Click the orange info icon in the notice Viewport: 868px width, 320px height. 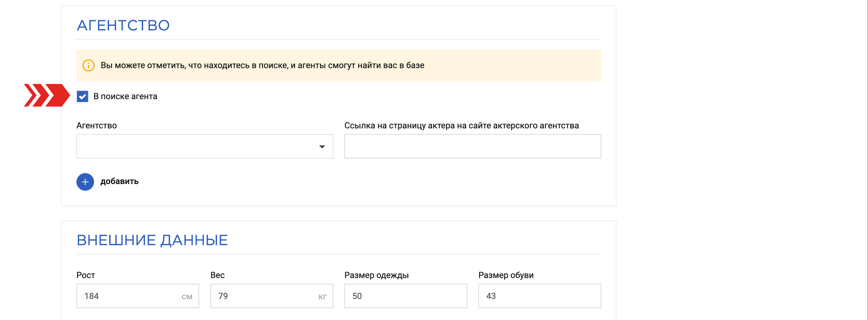point(89,65)
